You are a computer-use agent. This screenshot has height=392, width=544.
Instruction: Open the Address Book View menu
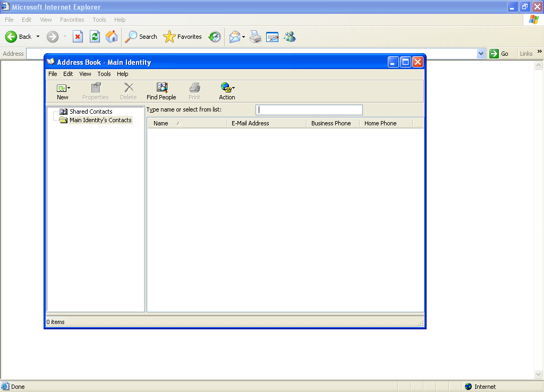[x=85, y=74]
